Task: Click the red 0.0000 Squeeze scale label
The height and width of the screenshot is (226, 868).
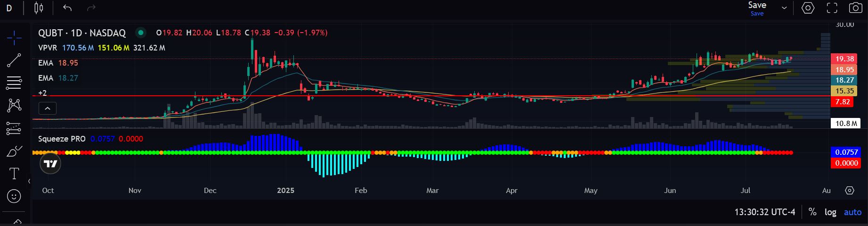Action: click(846, 163)
